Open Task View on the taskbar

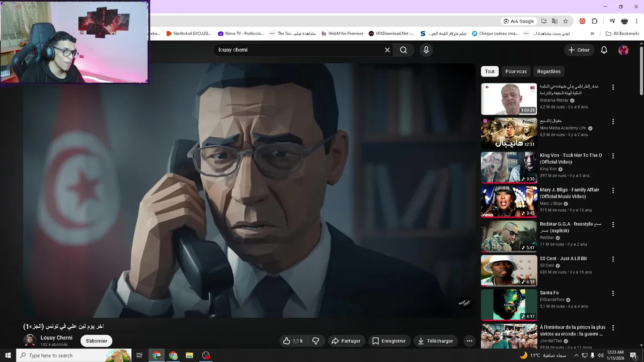pyautogui.click(x=140, y=355)
